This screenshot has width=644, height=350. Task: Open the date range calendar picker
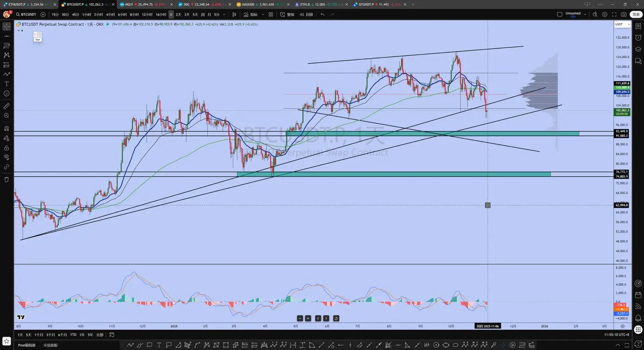pyautogui.click(x=112, y=335)
